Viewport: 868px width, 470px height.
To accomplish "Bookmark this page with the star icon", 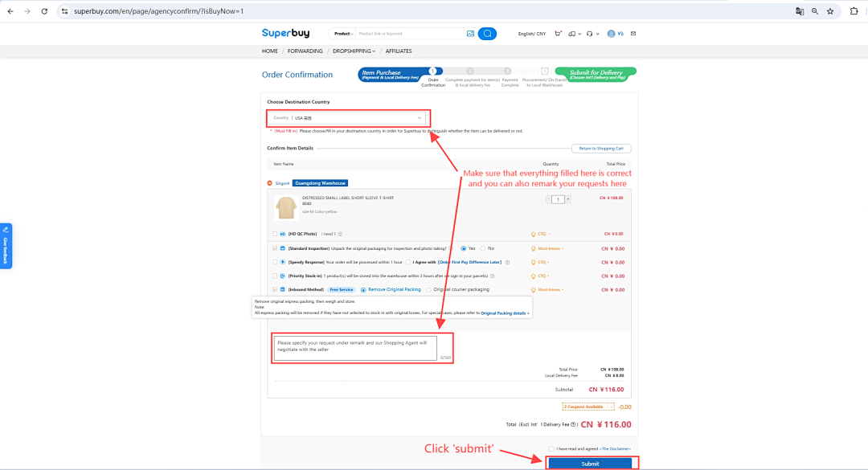I will (x=830, y=11).
